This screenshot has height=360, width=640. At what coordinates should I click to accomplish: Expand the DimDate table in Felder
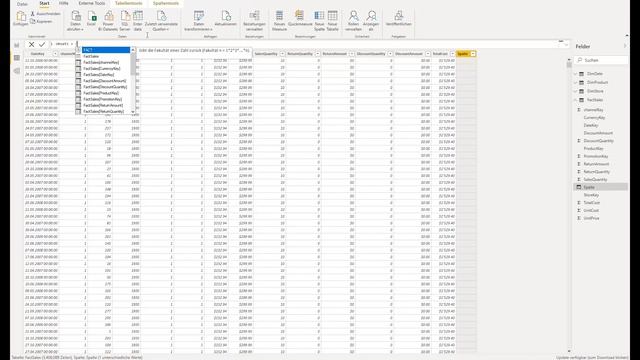pyautogui.click(x=576, y=74)
